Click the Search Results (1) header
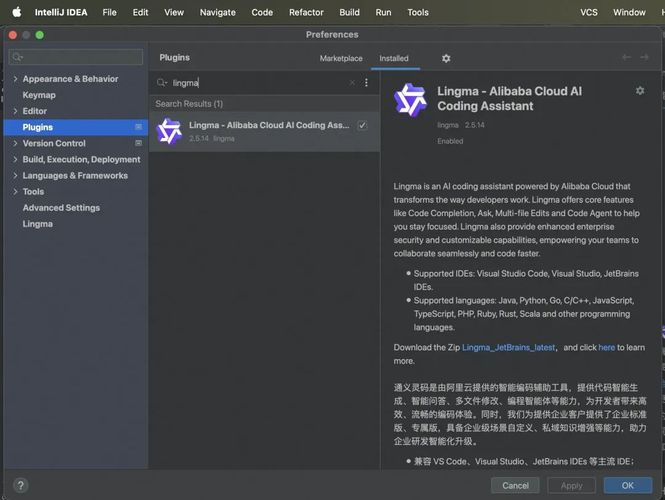This screenshot has height=500, width=665. point(189,104)
